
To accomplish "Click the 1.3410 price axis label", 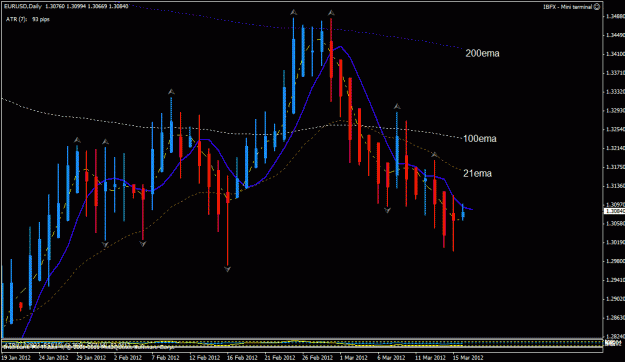I will (x=615, y=54).
